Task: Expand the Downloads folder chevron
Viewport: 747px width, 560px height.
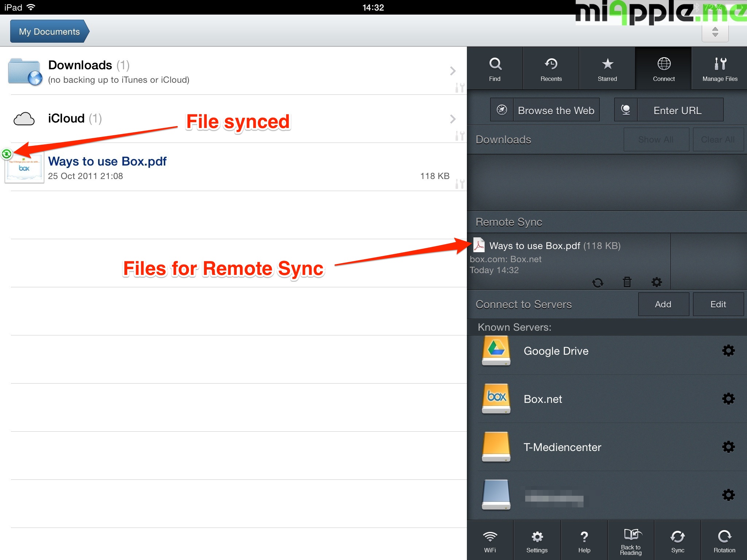Action: 453,71
